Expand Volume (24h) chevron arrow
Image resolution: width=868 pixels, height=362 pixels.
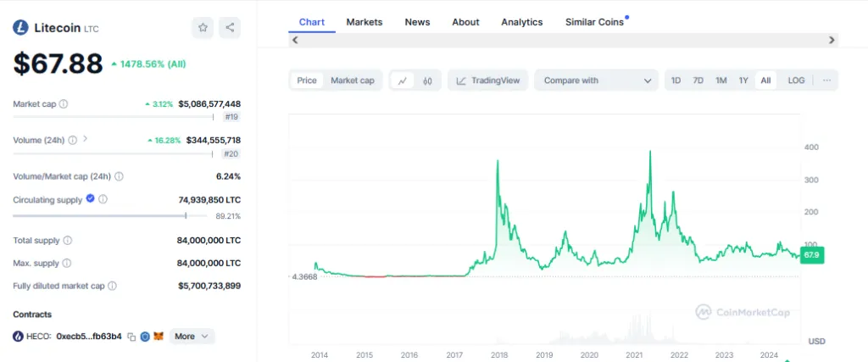86,139
